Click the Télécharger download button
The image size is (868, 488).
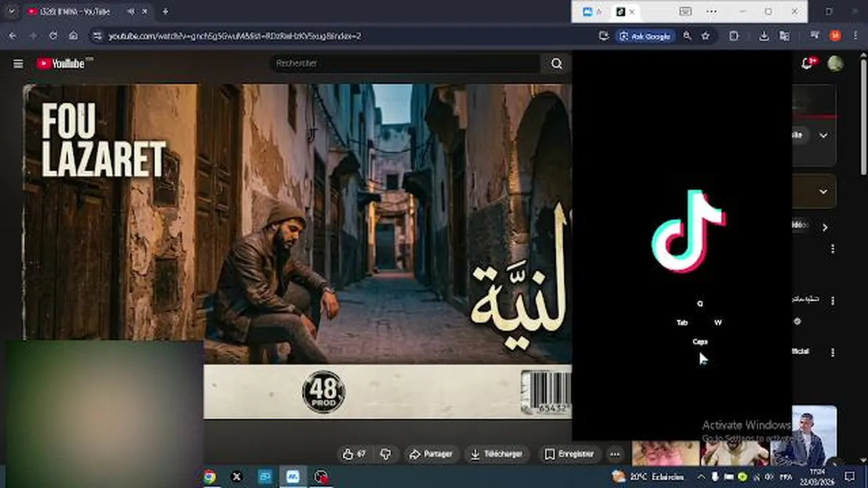(x=498, y=454)
